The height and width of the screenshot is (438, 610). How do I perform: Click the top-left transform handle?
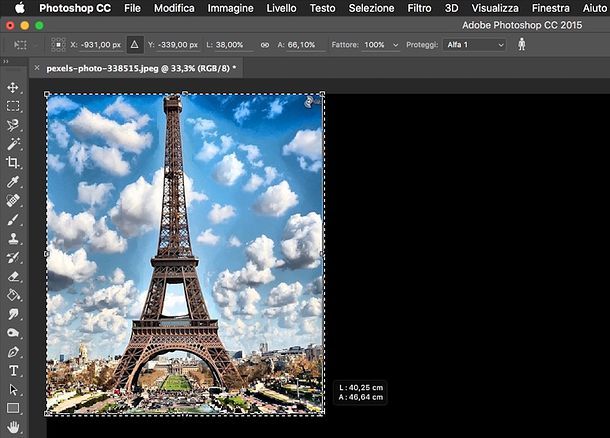[47, 94]
